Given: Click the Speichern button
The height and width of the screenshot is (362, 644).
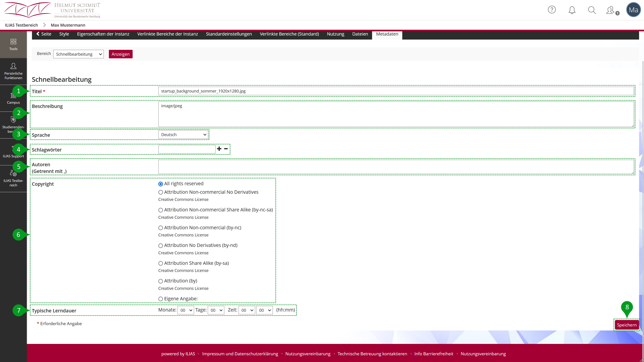Looking at the screenshot, I should 627,325.
